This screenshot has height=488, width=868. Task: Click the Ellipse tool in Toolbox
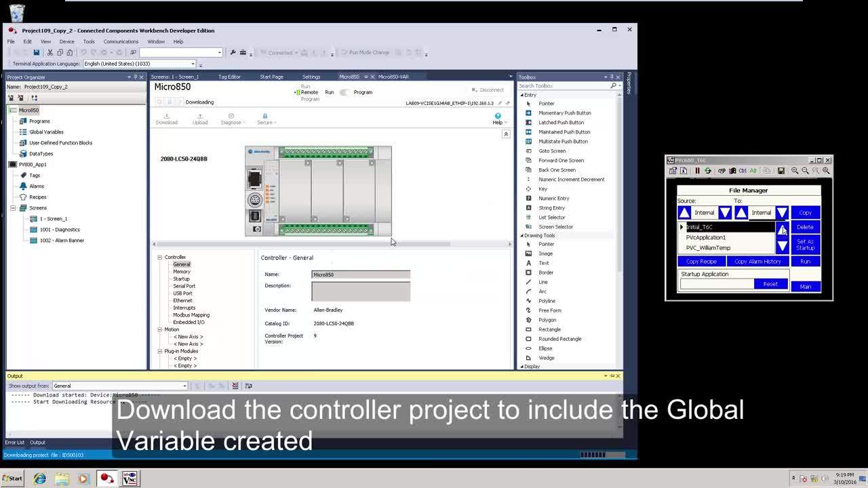click(x=545, y=348)
